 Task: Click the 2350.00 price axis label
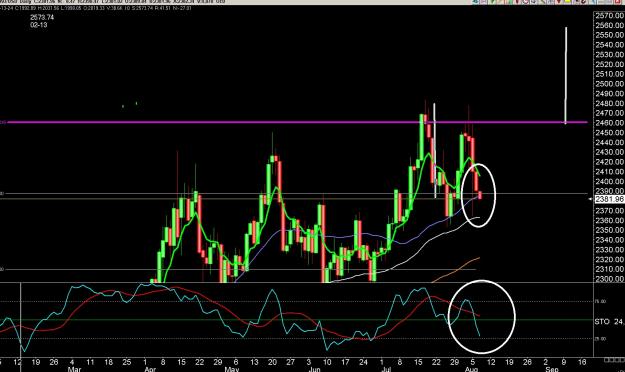click(609, 230)
